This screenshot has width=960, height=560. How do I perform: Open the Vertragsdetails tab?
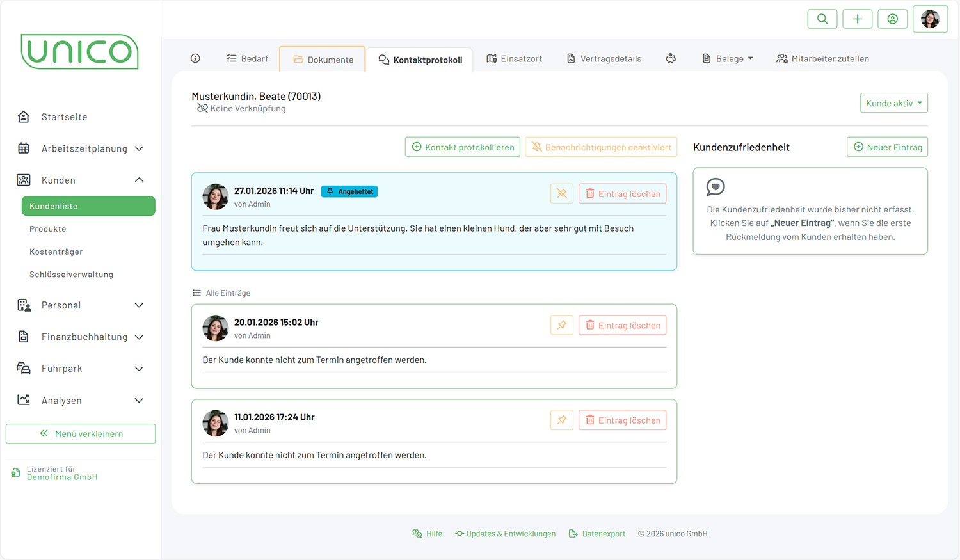tap(604, 58)
